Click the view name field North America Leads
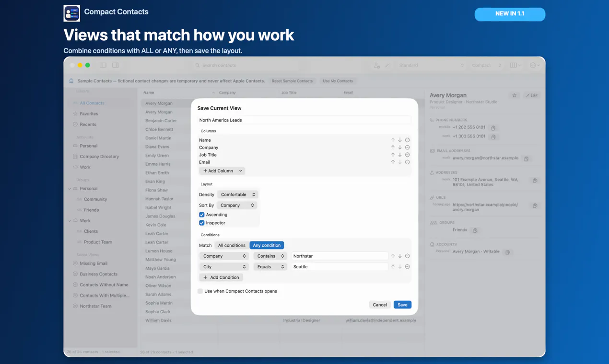Image resolution: width=609 pixels, height=364 pixels. pyautogui.click(x=304, y=120)
